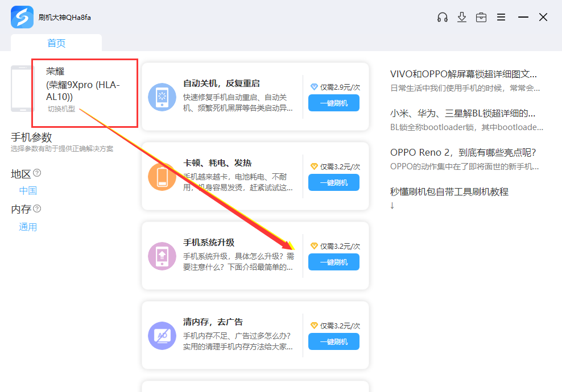Click the description starting 手机内存不足
The image size is (562, 392).
point(238,341)
